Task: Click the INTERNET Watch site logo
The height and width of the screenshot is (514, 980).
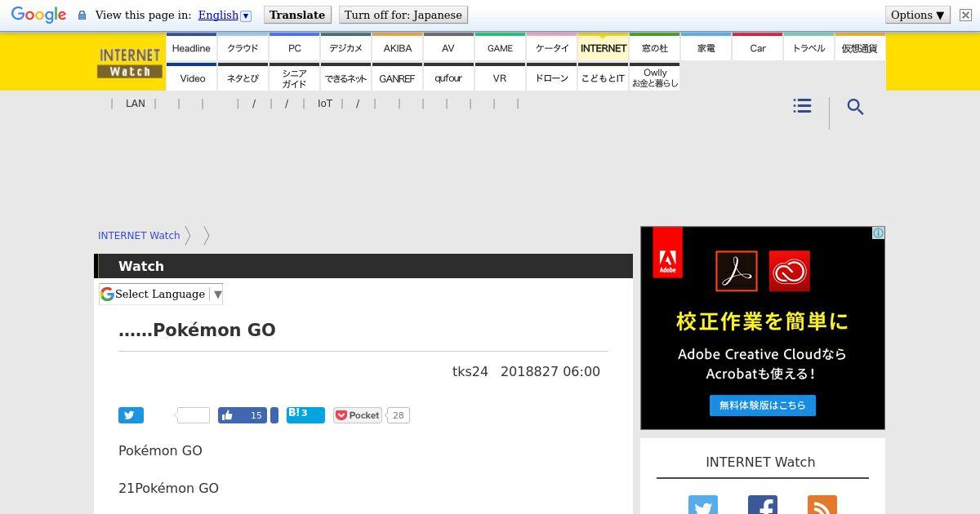Action: (x=130, y=63)
